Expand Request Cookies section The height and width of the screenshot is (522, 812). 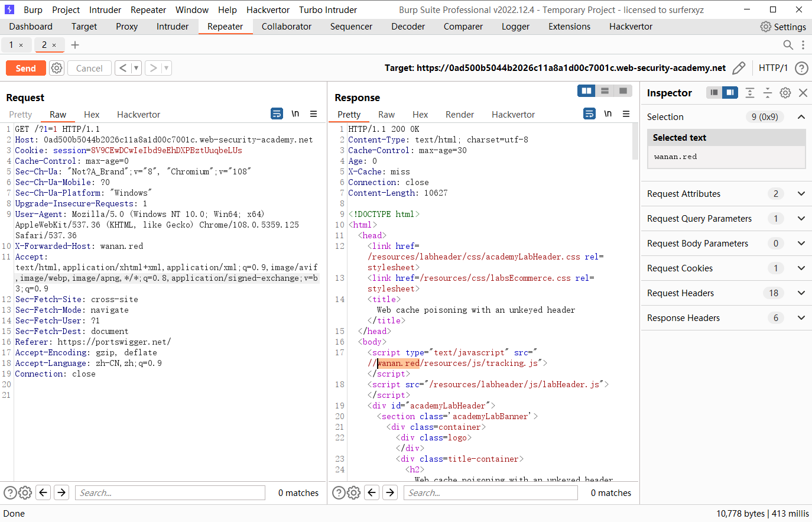(x=801, y=268)
